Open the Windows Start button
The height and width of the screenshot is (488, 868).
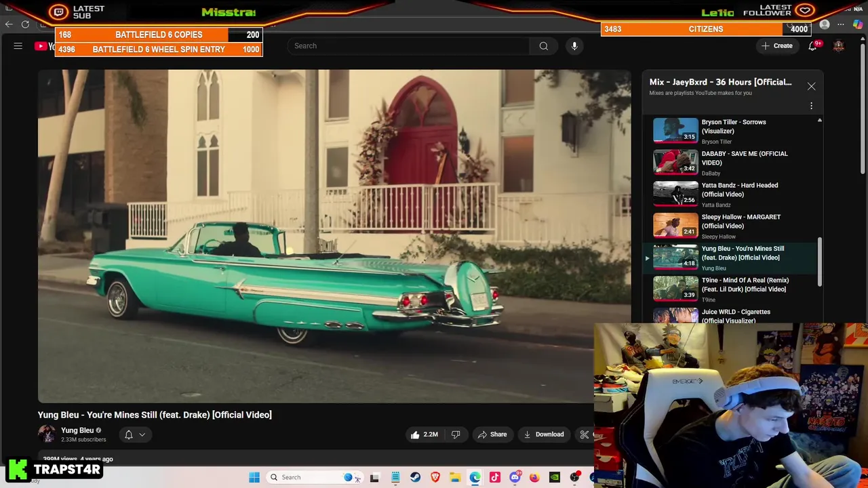tap(254, 477)
